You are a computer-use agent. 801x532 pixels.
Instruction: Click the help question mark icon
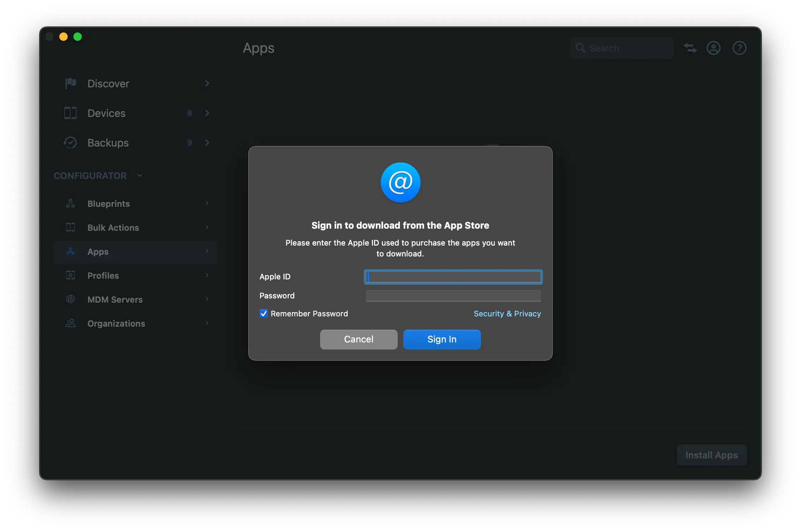740,48
